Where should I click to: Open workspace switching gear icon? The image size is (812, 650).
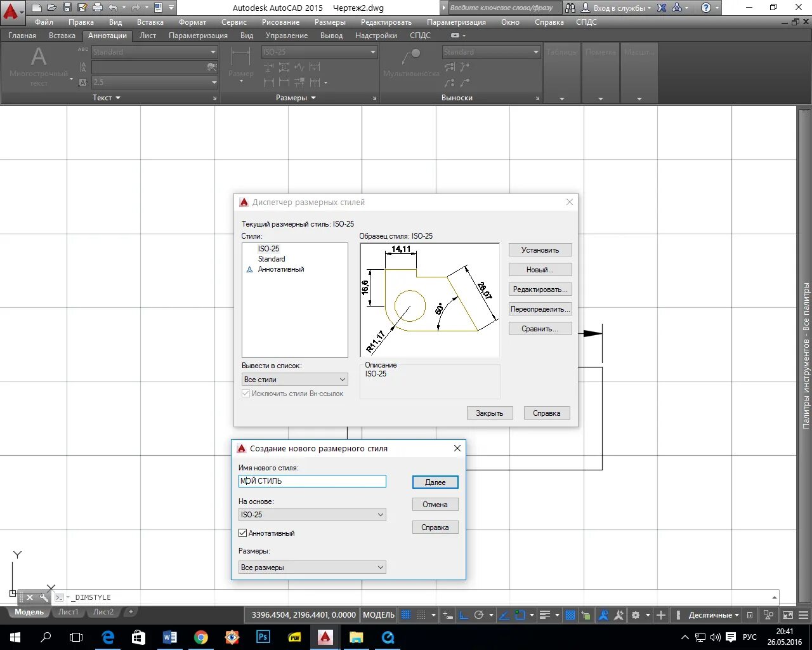(x=636, y=614)
